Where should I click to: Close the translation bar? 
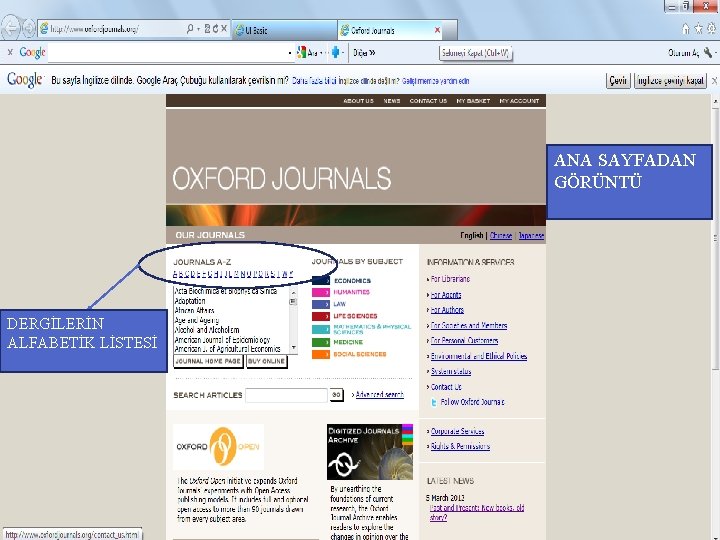click(714, 81)
